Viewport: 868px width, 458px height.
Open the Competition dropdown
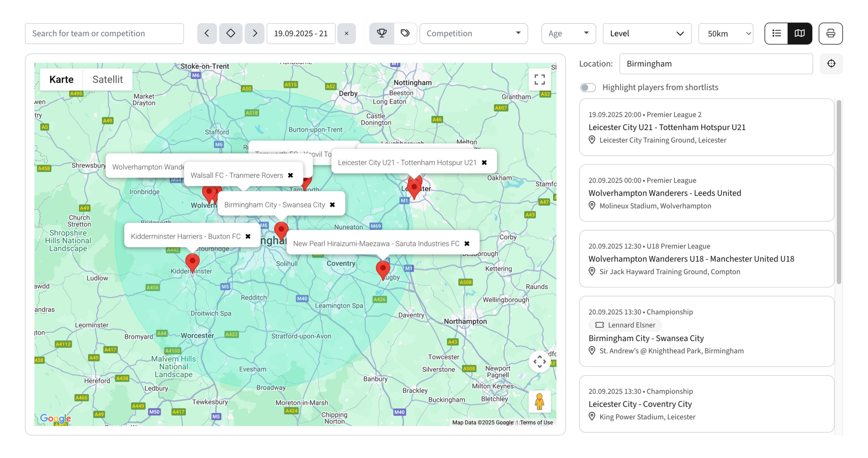tap(473, 33)
